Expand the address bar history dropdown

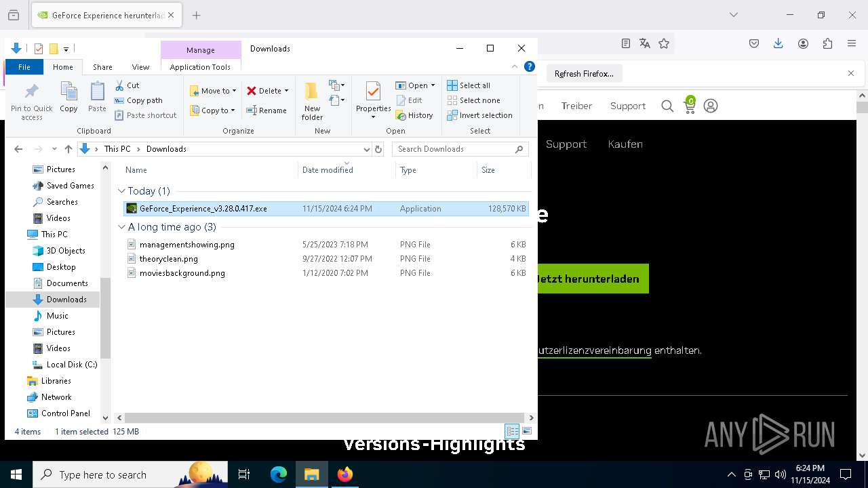point(367,149)
